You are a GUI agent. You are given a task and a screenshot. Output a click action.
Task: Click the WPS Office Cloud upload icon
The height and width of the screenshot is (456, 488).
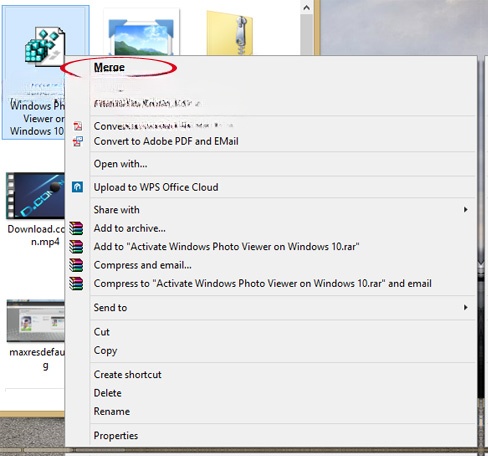77,187
